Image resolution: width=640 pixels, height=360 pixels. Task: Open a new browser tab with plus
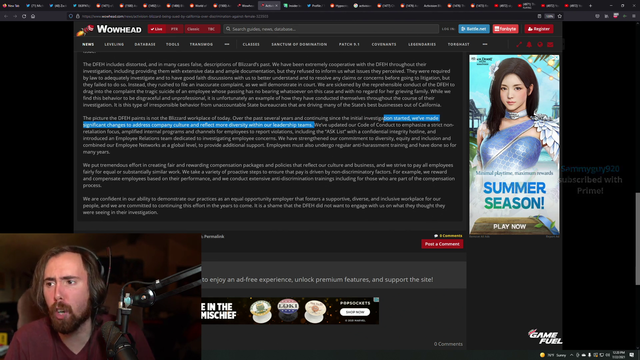pos(590,6)
